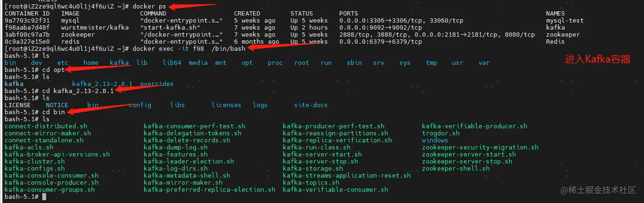Select container ID 3abf00c97a7b
Viewport: 644px width, 203px height.
coord(27,34)
